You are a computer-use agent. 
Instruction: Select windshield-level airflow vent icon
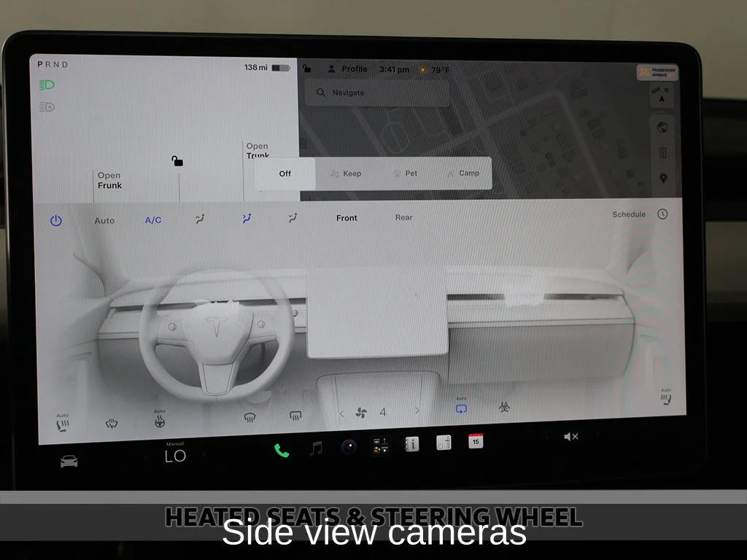[x=200, y=219]
